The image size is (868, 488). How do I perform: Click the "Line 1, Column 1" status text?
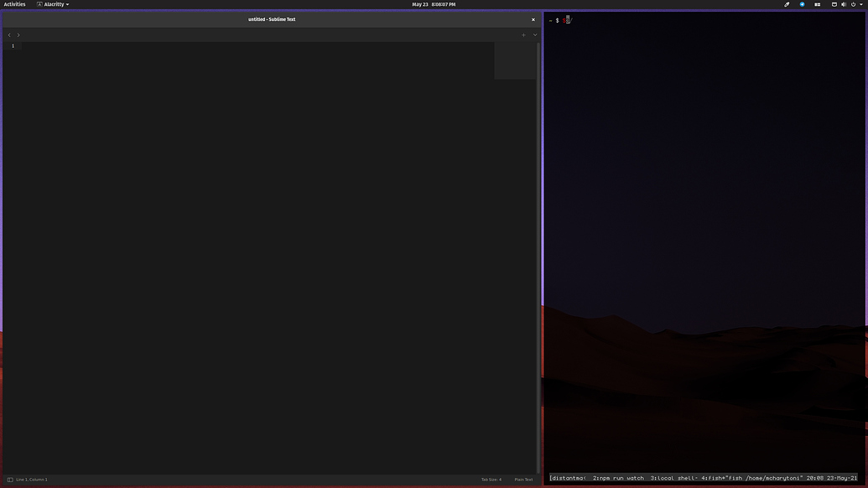32,480
